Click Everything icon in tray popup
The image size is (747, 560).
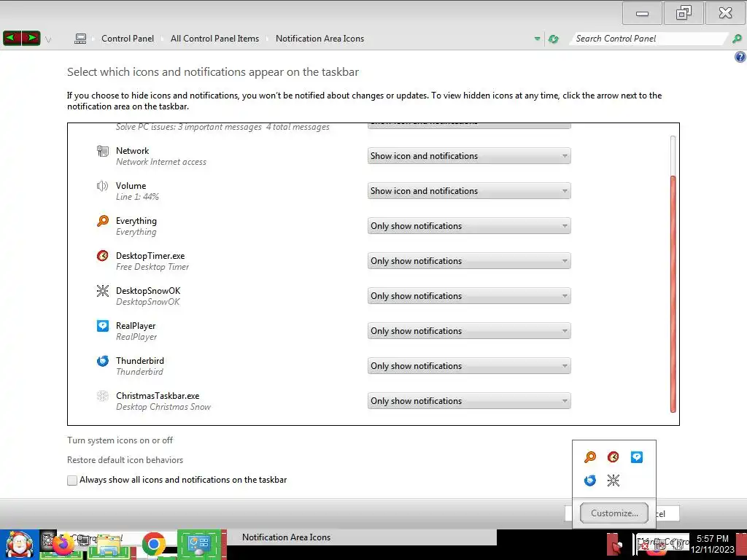click(x=589, y=457)
